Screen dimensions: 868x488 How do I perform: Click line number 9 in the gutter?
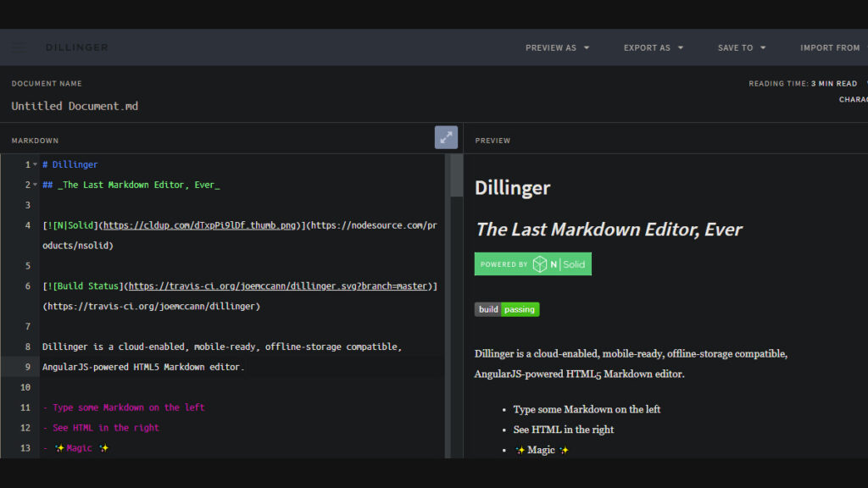click(x=27, y=367)
